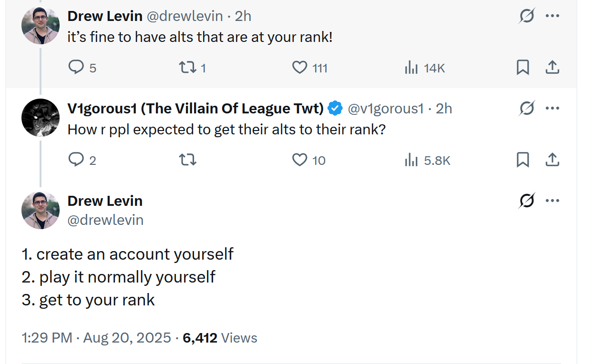View analytics for the 14K views tweet

411,68
